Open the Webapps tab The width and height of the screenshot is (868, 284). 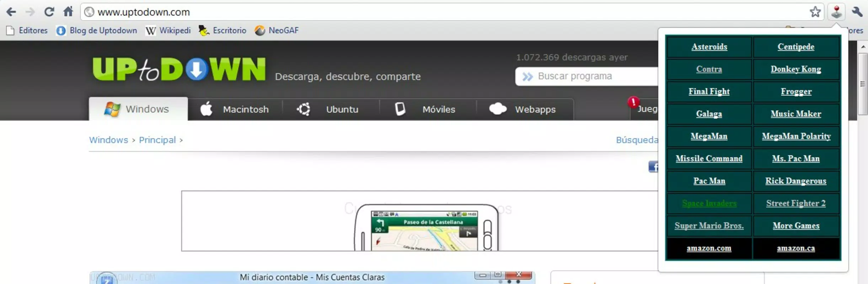[x=525, y=109]
